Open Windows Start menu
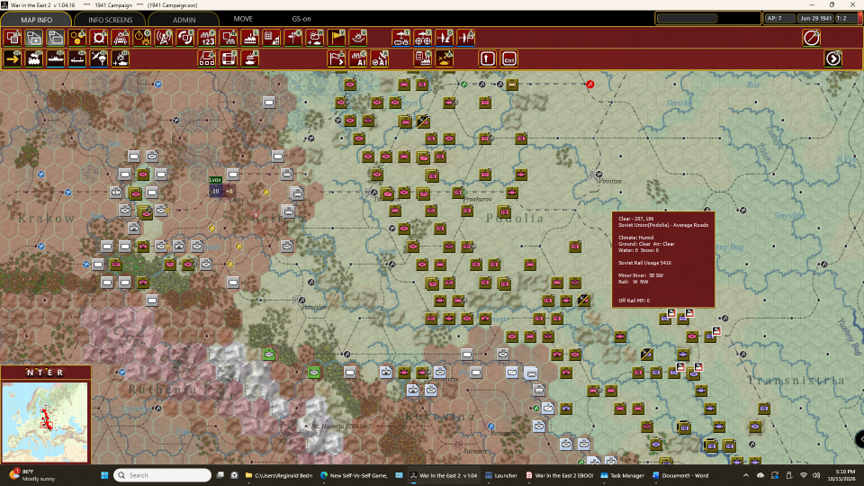Image resolution: width=864 pixels, height=486 pixels. 104,475
